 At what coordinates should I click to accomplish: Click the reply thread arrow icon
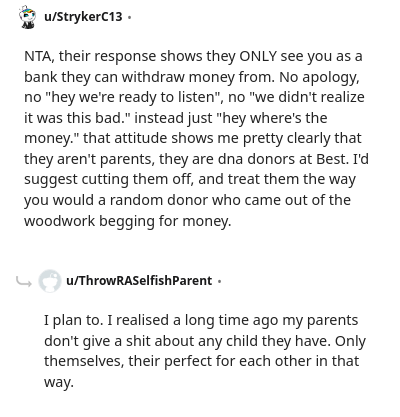tap(24, 282)
